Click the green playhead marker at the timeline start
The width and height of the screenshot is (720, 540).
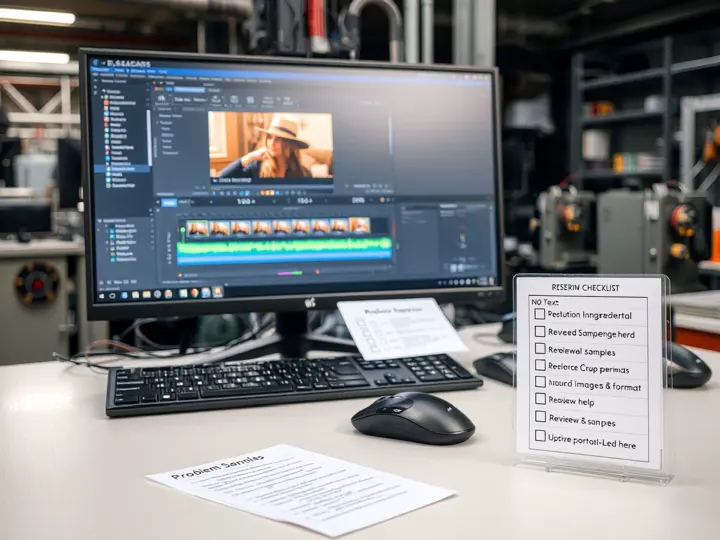pos(183,229)
